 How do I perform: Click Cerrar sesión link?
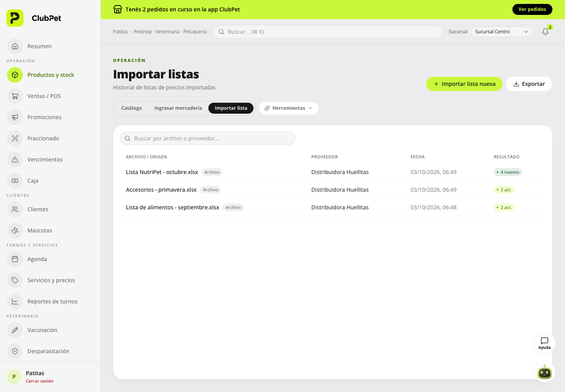point(40,381)
